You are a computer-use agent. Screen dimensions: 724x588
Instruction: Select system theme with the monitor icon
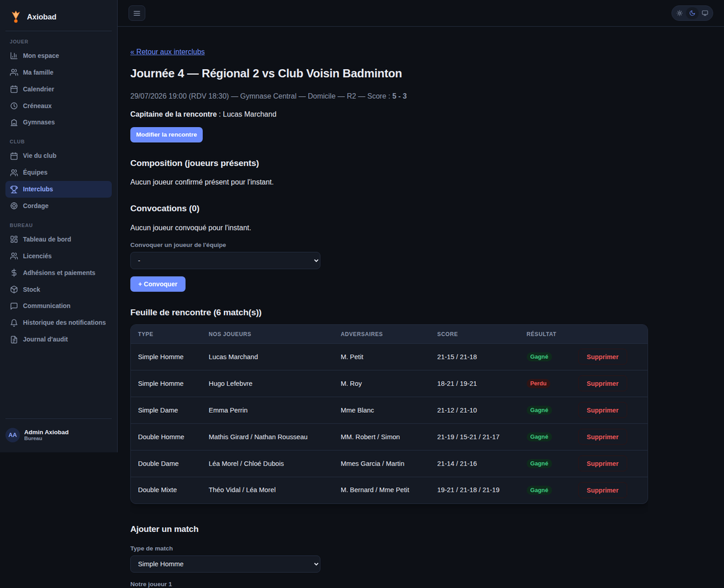[x=705, y=13]
